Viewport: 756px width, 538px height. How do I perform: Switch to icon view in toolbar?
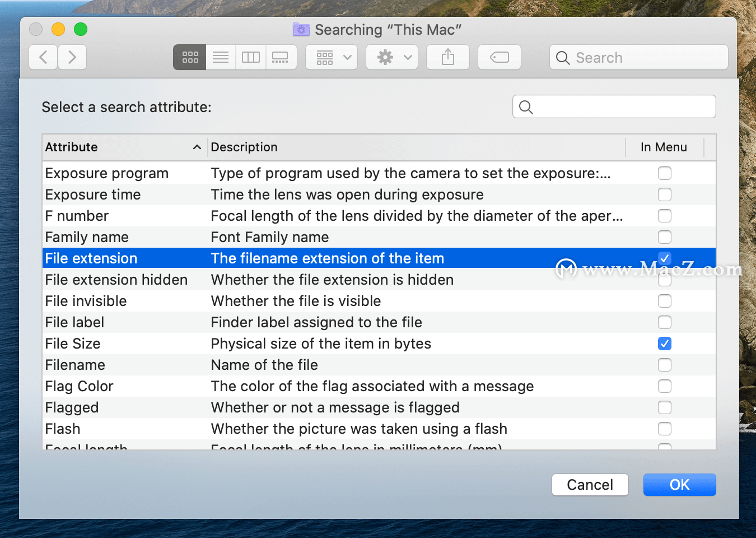[190, 57]
